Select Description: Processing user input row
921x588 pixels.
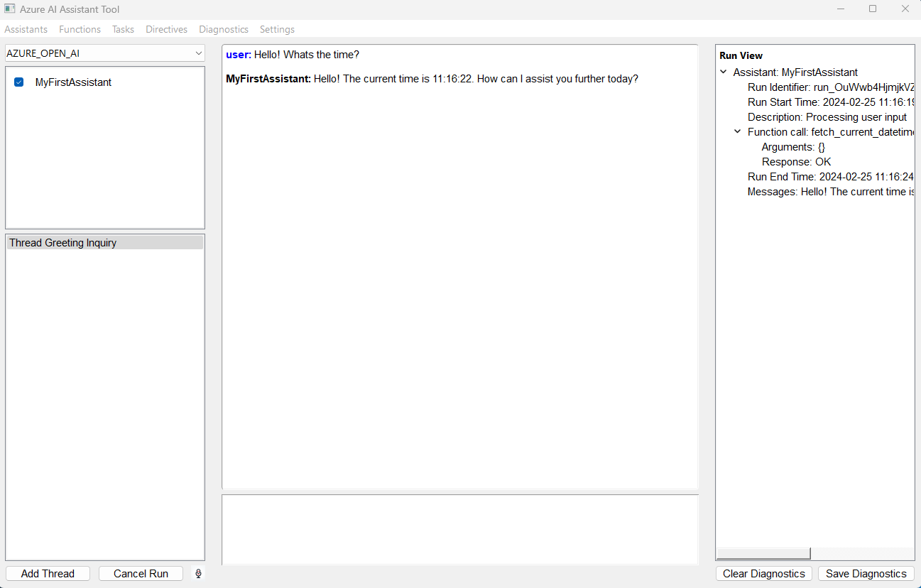827,117
